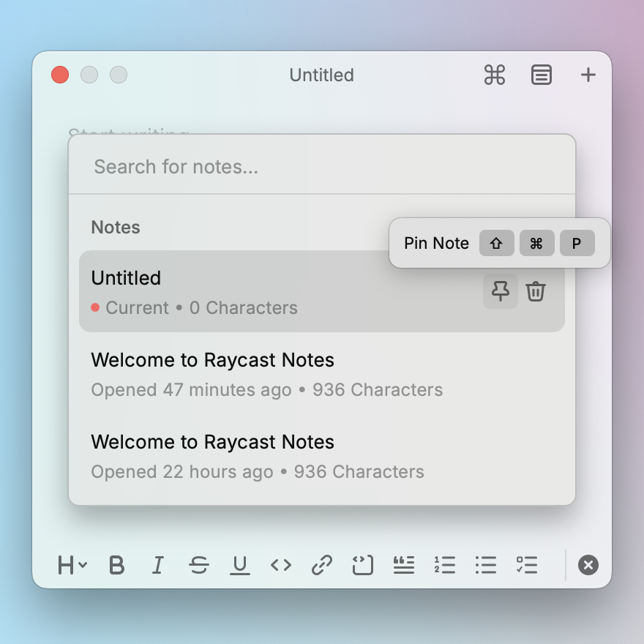
Task: Click the Shift key badge in Pin Note tooltip
Action: point(497,243)
